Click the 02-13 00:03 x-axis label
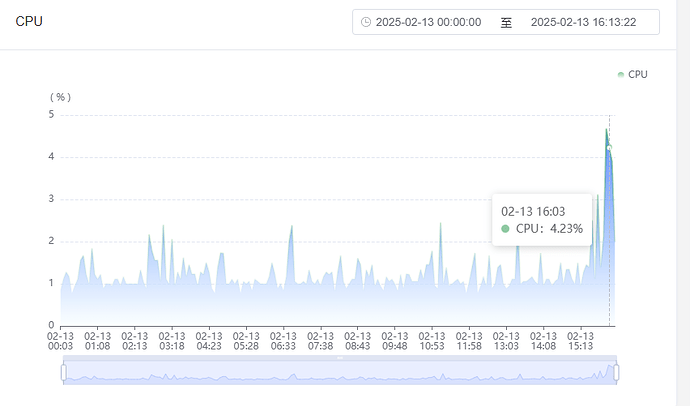This screenshot has height=406, width=690. coord(60,341)
